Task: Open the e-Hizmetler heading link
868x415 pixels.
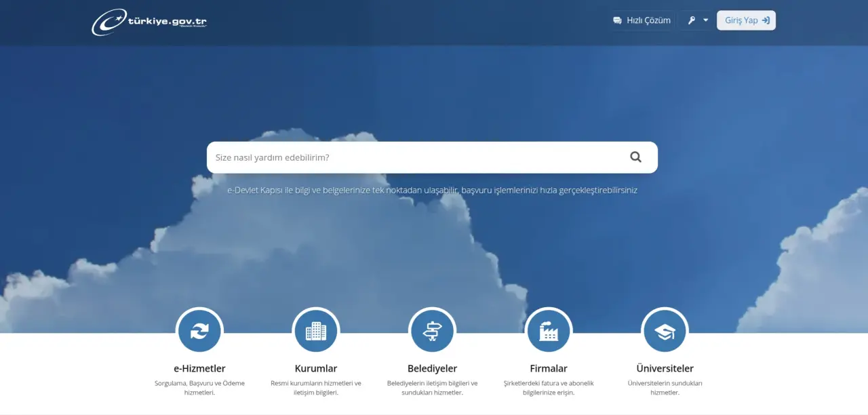Action: [x=199, y=369]
